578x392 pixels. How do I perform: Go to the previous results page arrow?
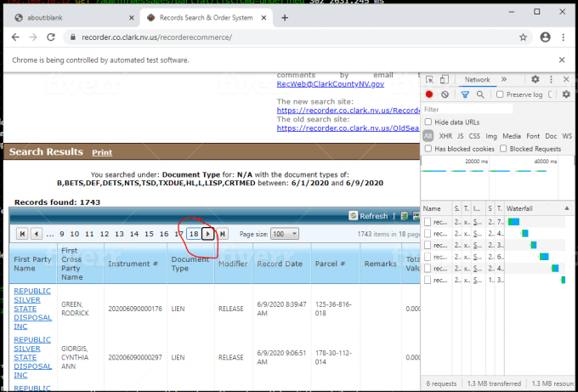point(36,234)
